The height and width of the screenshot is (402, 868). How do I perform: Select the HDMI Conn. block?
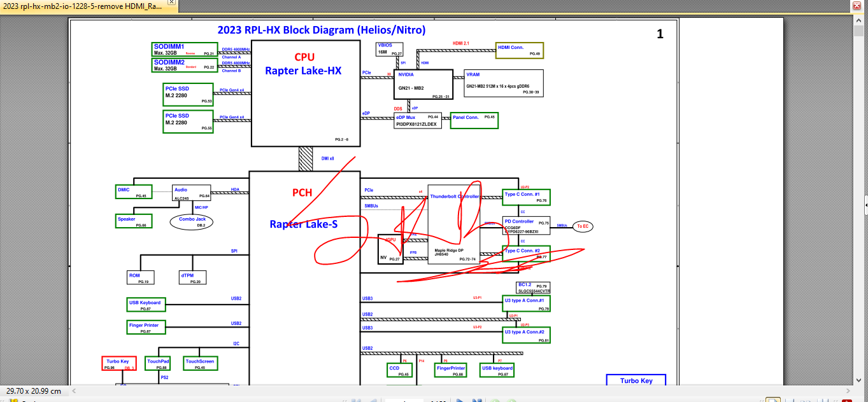[x=519, y=51]
